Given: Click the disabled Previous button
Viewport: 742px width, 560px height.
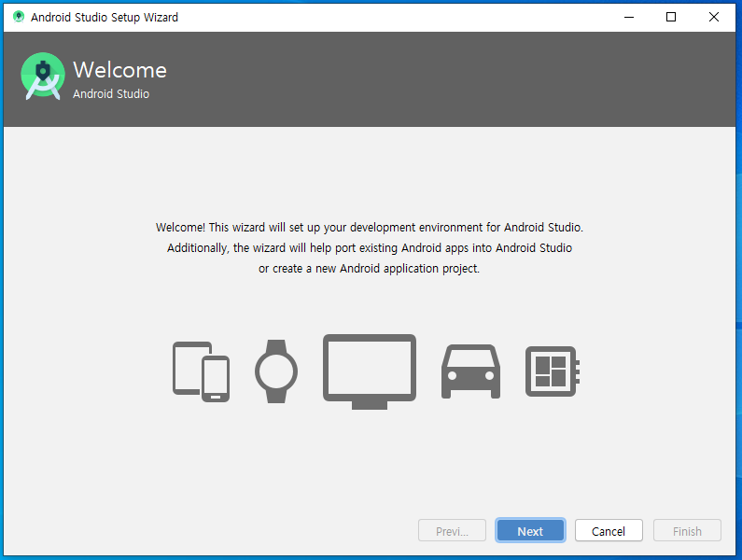Looking at the screenshot, I should (x=452, y=531).
